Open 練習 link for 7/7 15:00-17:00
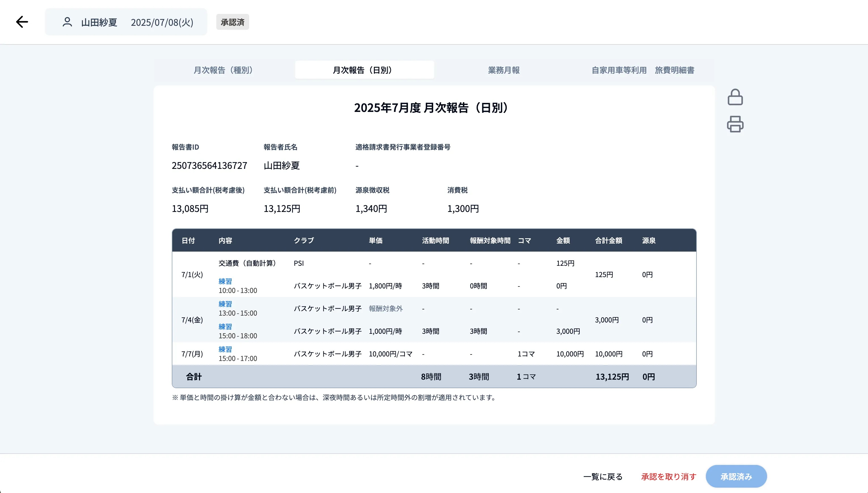Viewport: 868px width, 493px height. click(x=225, y=349)
